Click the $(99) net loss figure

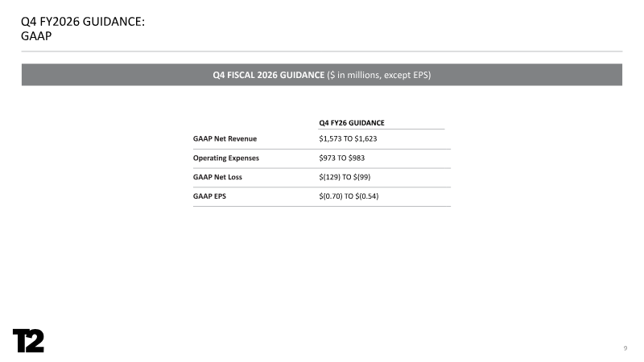tap(361, 178)
